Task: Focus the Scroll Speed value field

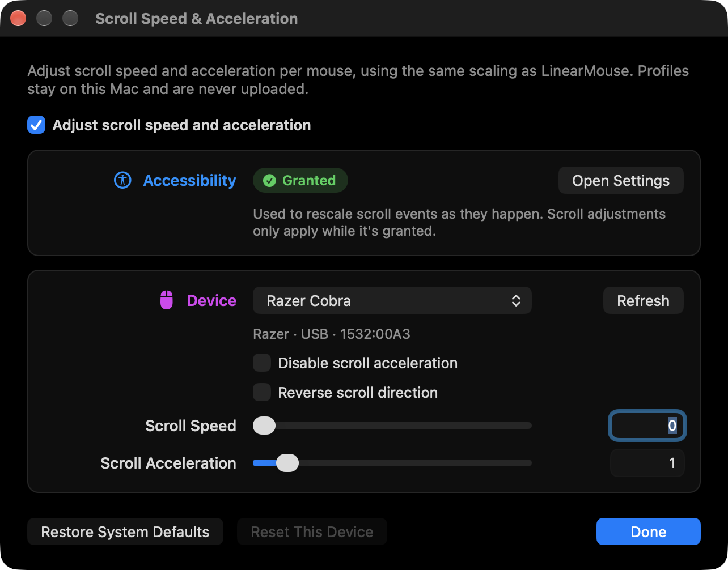Action: tap(647, 426)
